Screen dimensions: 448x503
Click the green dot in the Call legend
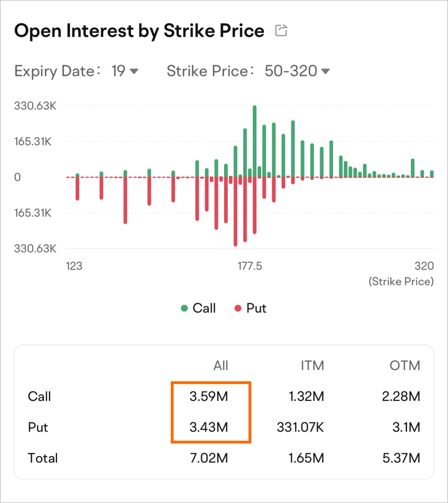184,308
